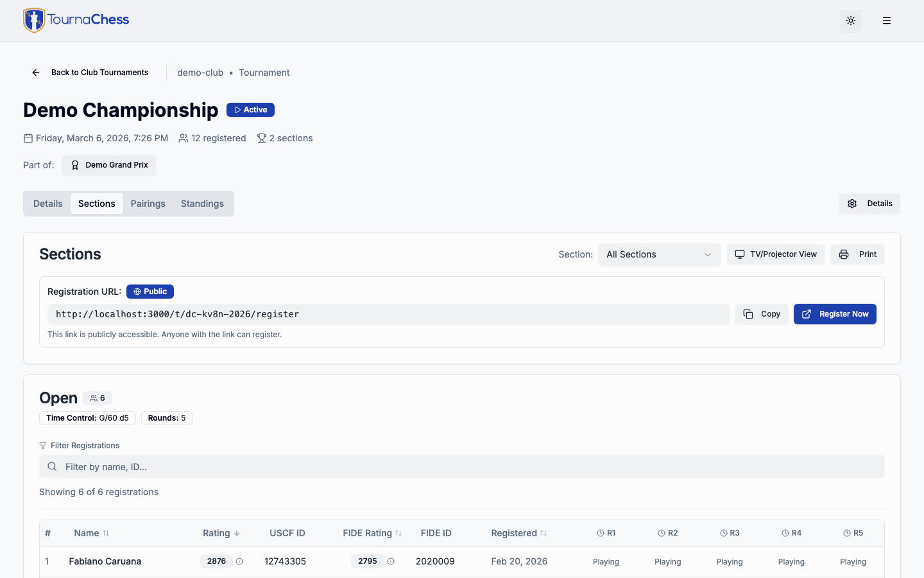Open TV/Projector View for the sections
This screenshot has width=924, height=578.
pos(775,254)
